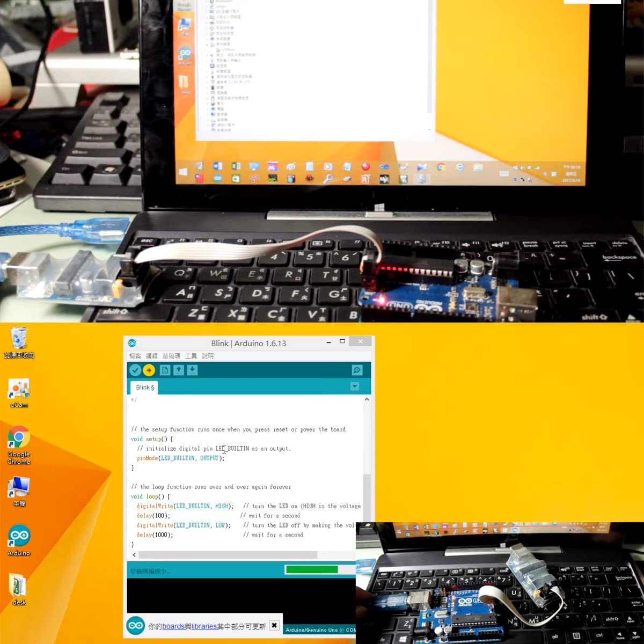Select the Recycle Bin desktop icon
The height and width of the screenshot is (644, 644).
pos(19,342)
